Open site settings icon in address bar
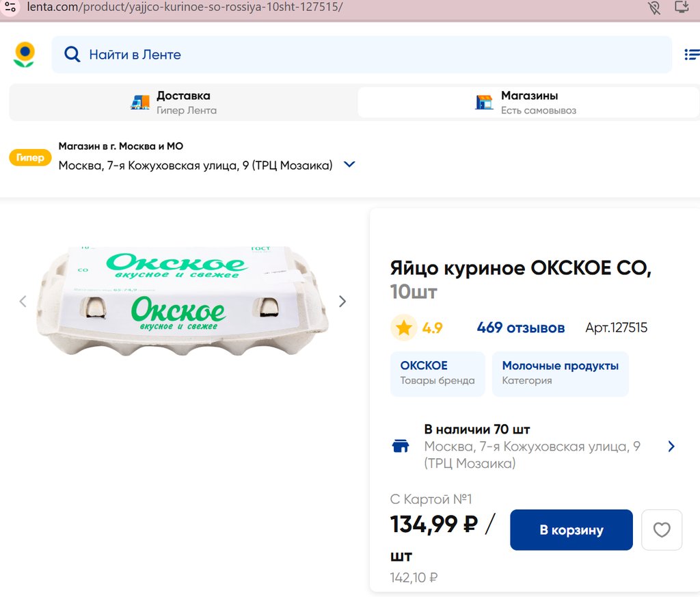The width and height of the screenshot is (700, 597). (10, 7)
